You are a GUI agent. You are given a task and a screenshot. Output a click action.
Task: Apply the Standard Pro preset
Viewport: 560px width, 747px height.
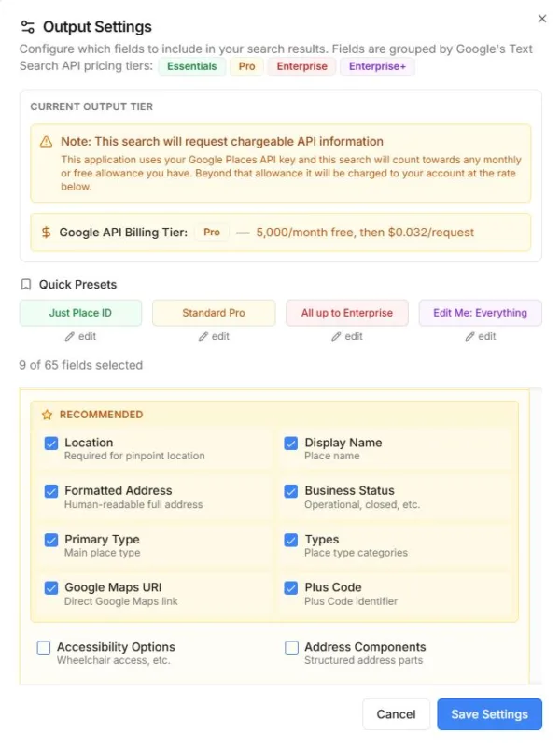[x=214, y=313]
